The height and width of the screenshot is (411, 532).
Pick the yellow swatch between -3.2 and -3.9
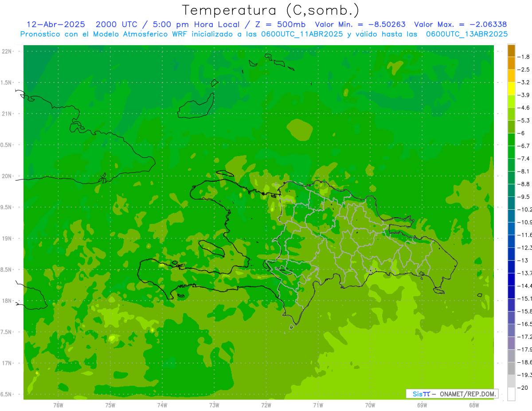511,89
